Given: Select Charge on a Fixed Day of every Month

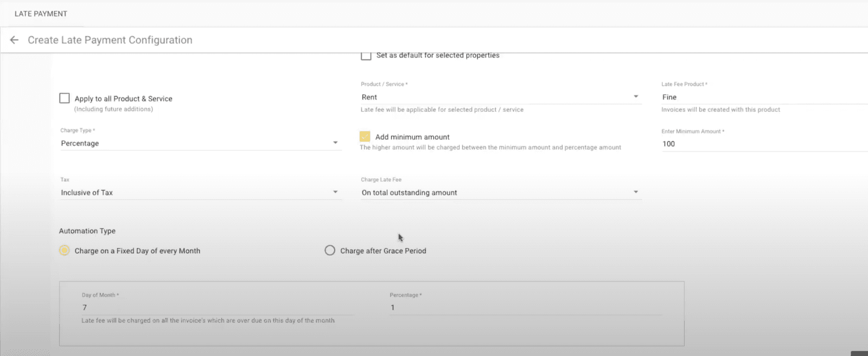Looking at the screenshot, I should point(65,251).
